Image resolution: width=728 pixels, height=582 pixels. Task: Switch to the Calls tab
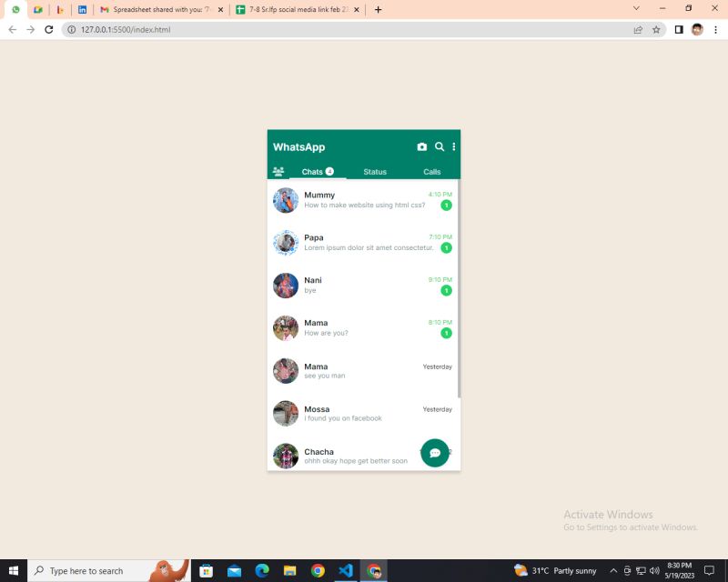click(431, 172)
